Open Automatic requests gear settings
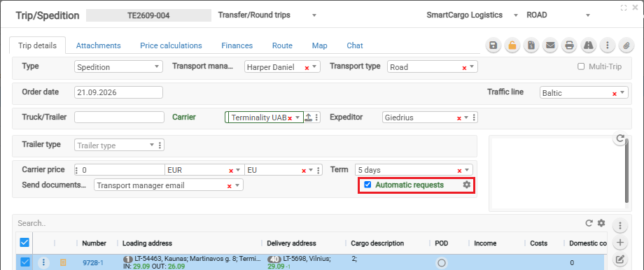The image size is (644, 270). pos(467,185)
